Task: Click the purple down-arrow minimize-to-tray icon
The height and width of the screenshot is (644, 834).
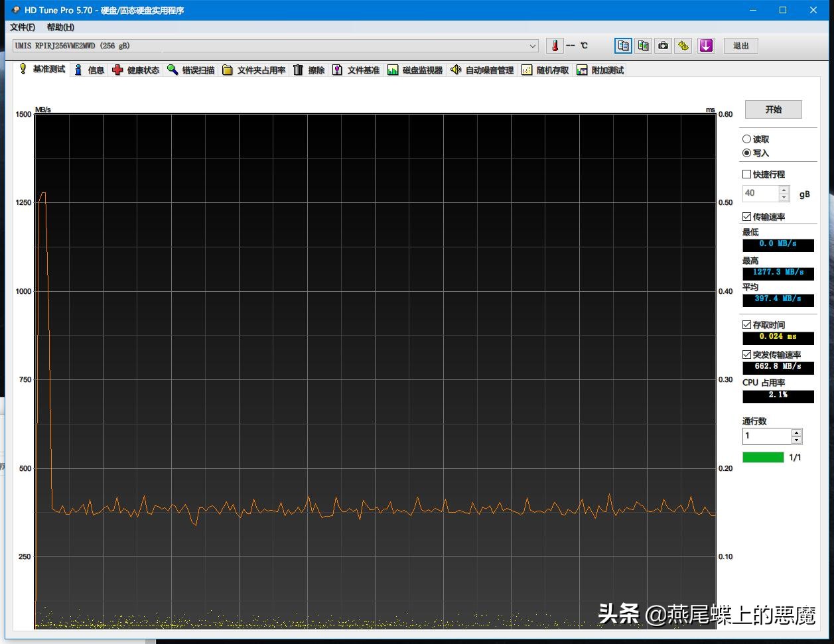Action: click(706, 46)
